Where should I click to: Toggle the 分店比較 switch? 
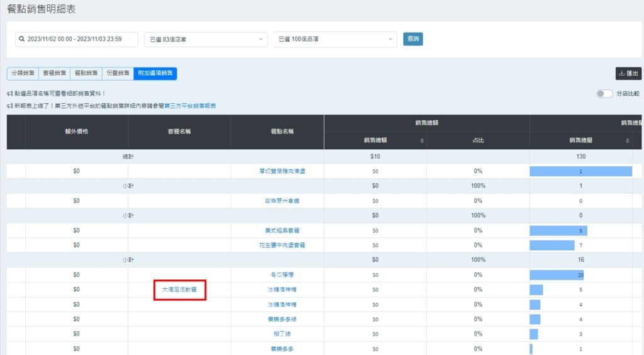pos(604,94)
